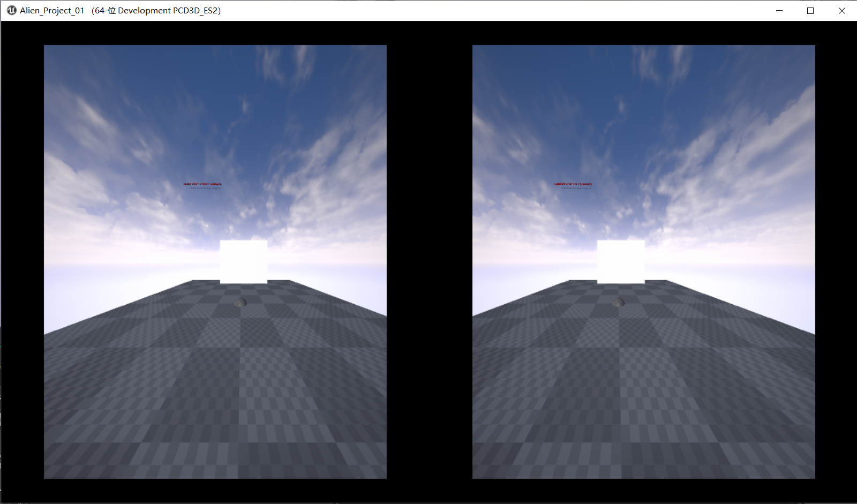Click the gray sphere in left view

pos(241,302)
